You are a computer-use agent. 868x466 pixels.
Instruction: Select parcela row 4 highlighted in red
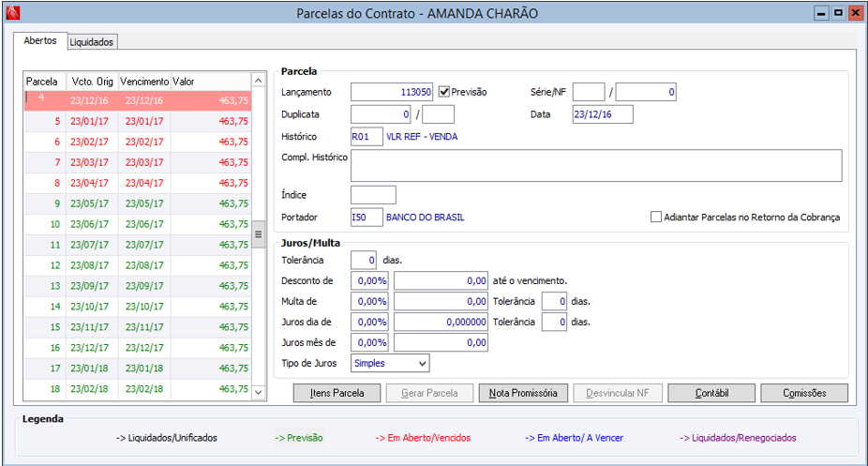(138, 100)
